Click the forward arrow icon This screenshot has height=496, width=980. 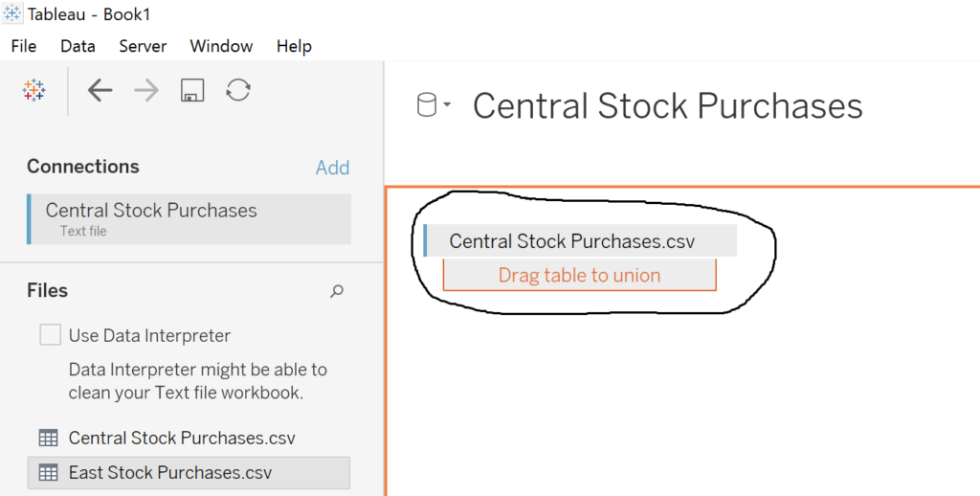146,91
